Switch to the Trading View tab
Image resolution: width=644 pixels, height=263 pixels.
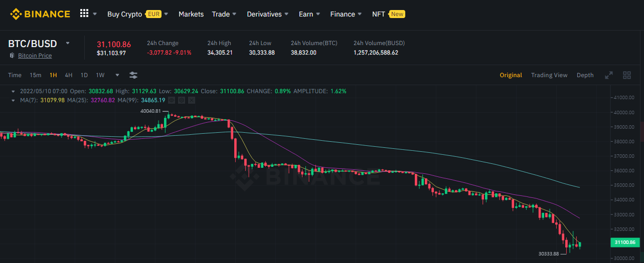click(549, 75)
